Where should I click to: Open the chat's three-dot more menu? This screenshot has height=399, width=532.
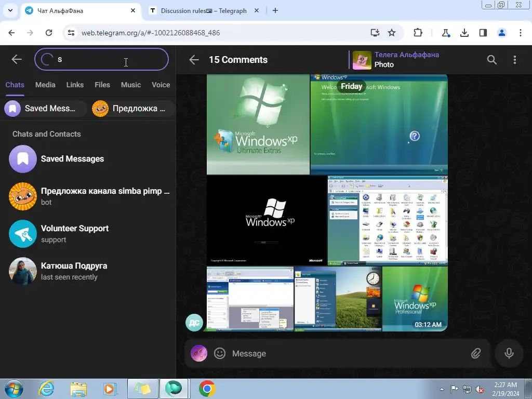[515, 60]
